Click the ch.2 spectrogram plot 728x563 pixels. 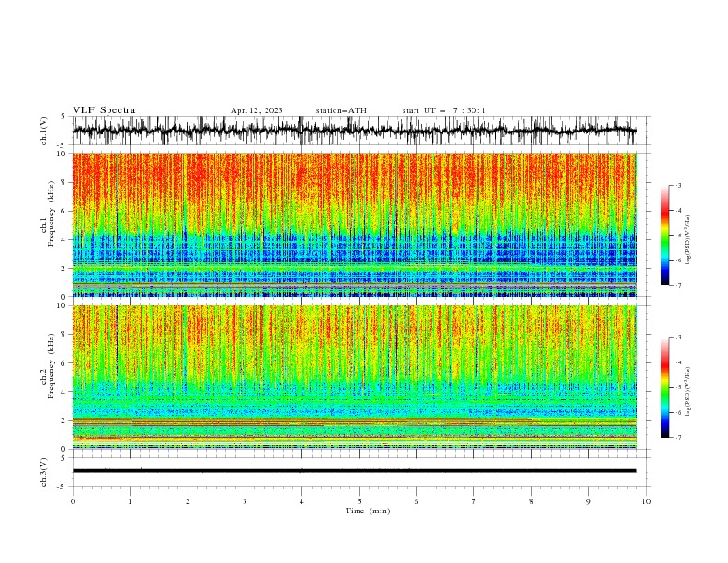tap(354, 377)
